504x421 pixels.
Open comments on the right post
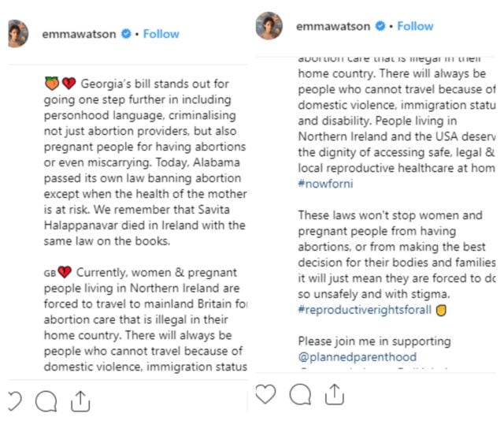tap(299, 393)
